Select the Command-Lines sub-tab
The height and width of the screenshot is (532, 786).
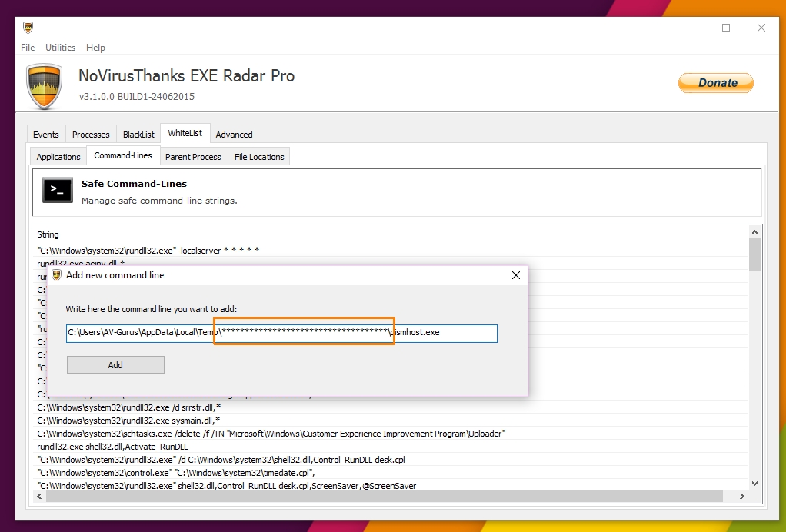pyautogui.click(x=123, y=155)
